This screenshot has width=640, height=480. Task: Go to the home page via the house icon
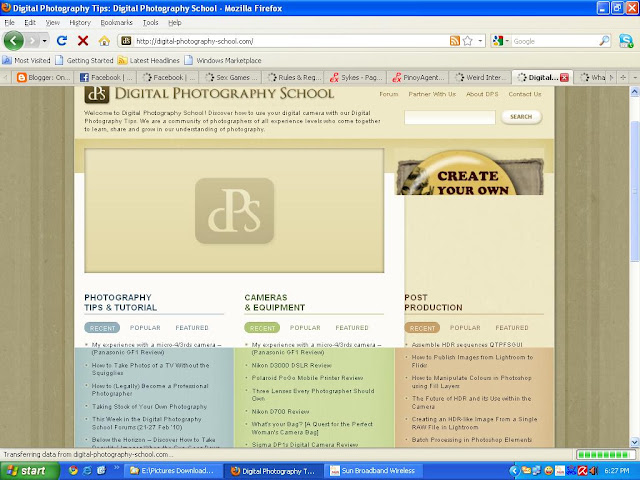(x=104, y=41)
